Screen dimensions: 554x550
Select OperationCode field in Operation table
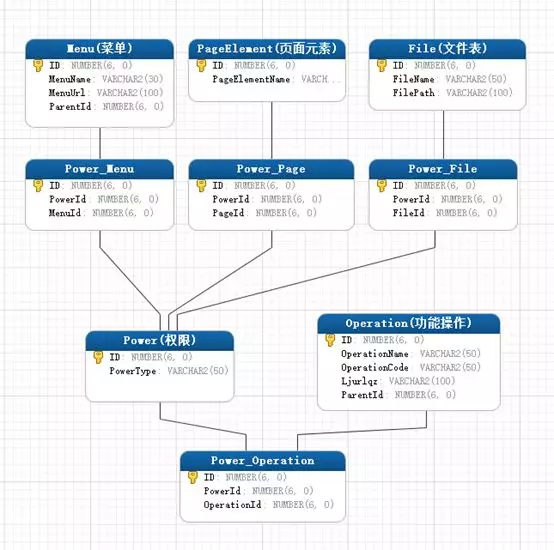pyautogui.click(x=411, y=368)
